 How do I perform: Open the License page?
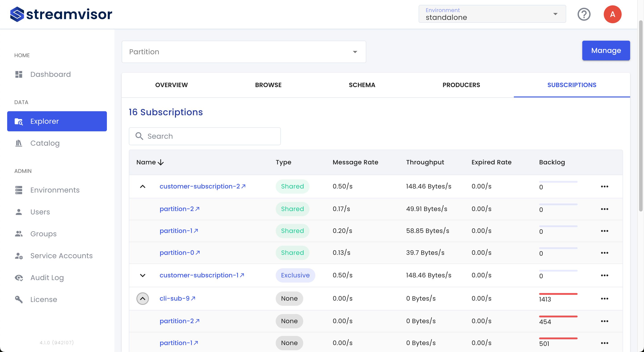[44, 299]
